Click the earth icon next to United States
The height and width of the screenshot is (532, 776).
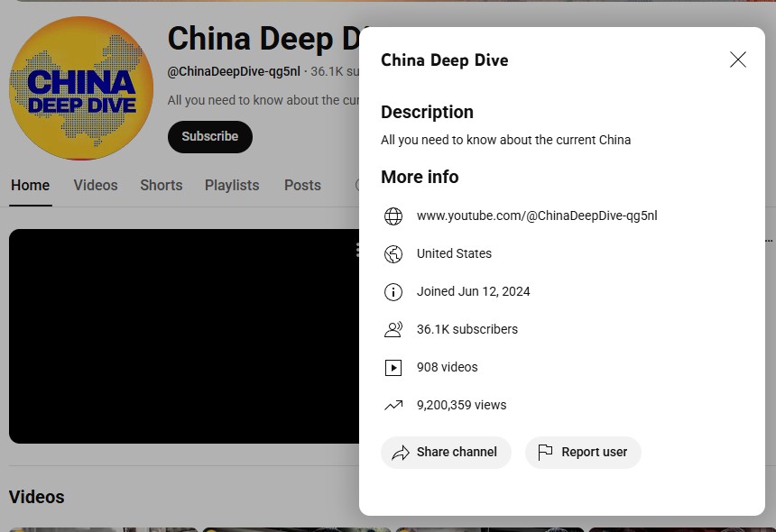coord(393,254)
